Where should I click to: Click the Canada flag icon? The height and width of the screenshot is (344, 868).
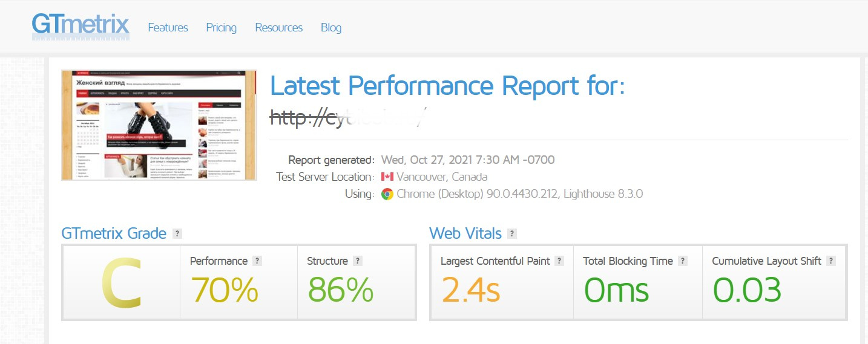[x=387, y=177]
